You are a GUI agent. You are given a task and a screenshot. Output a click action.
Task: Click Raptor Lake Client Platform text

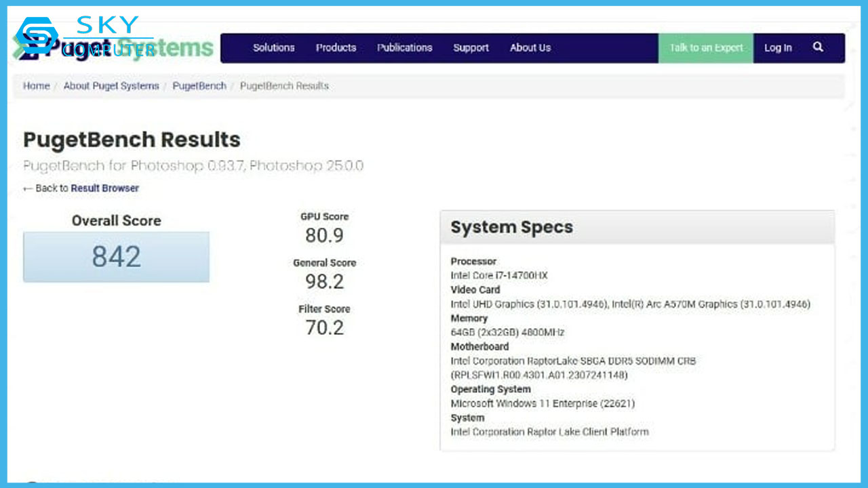(549, 432)
